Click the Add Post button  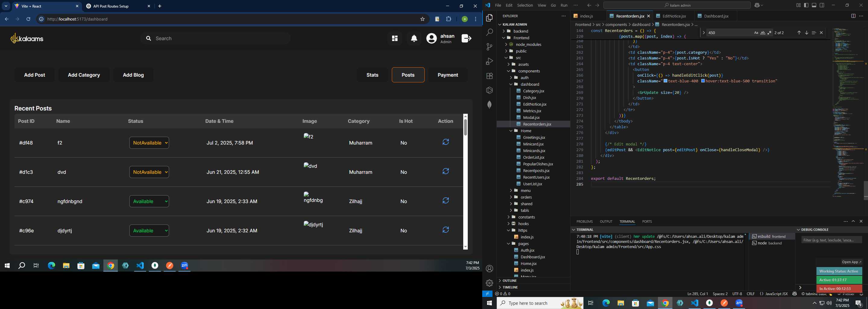[34, 75]
